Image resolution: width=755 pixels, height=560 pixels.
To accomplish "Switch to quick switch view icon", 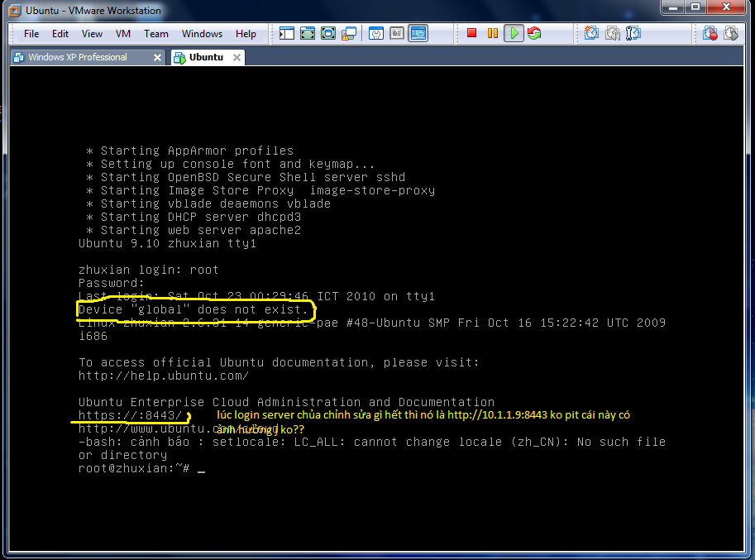I will 307,33.
